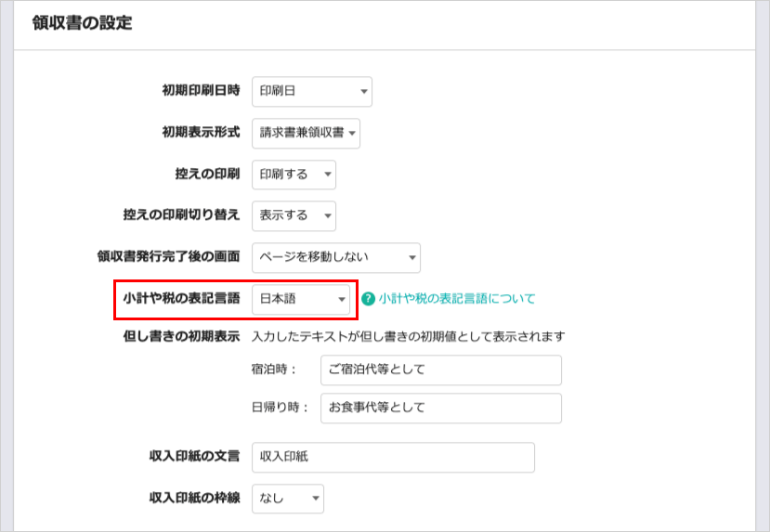Image resolution: width=770 pixels, height=532 pixels.
Task: Focus the 日帰り時 field containing お食事代等として
Action: coord(440,408)
